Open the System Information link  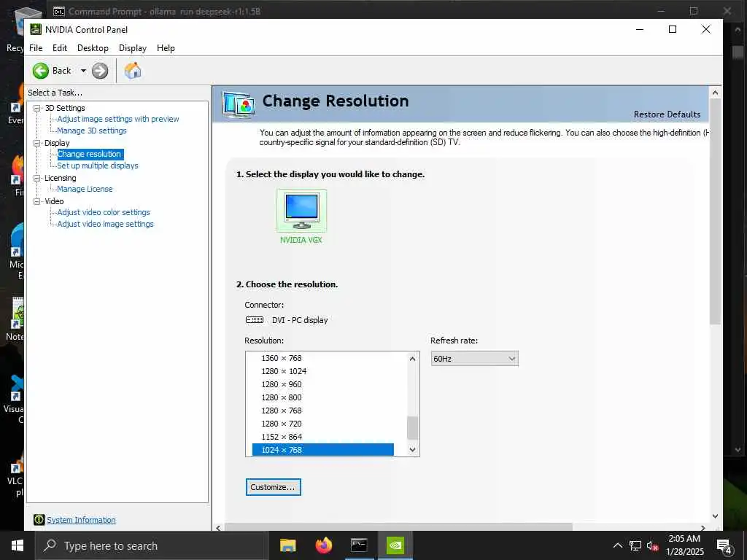pos(81,520)
